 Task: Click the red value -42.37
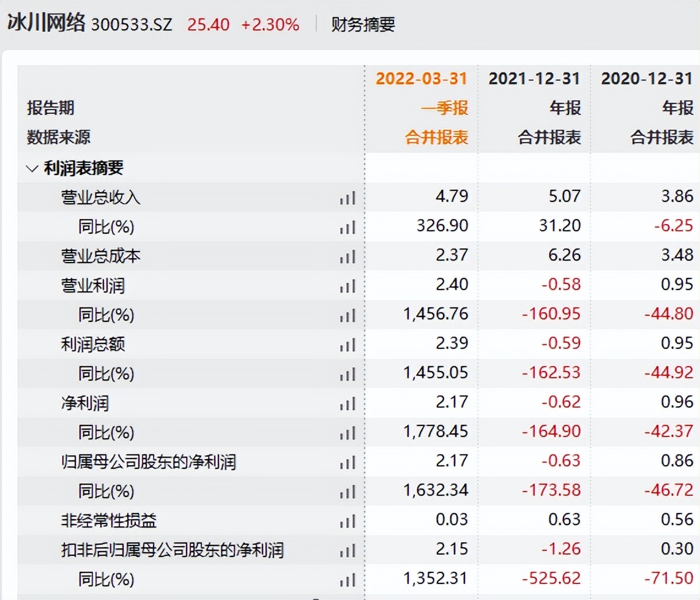[669, 432]
